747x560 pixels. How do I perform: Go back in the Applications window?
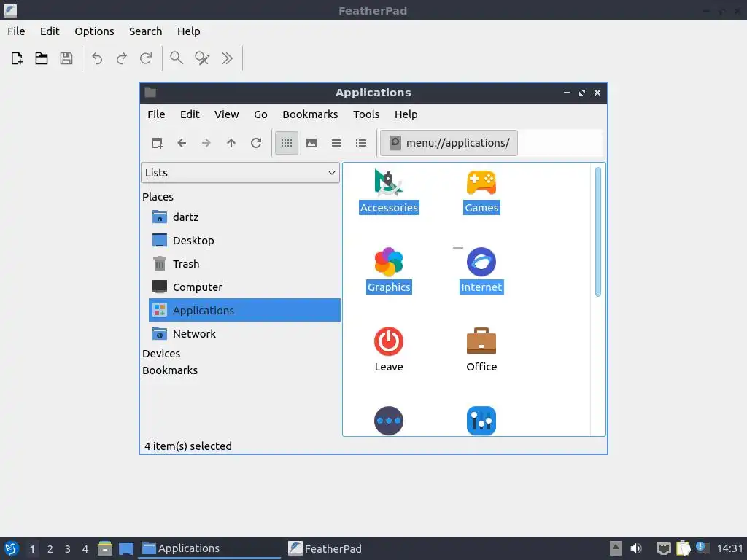pyautogui.click(x=182, y=143)
